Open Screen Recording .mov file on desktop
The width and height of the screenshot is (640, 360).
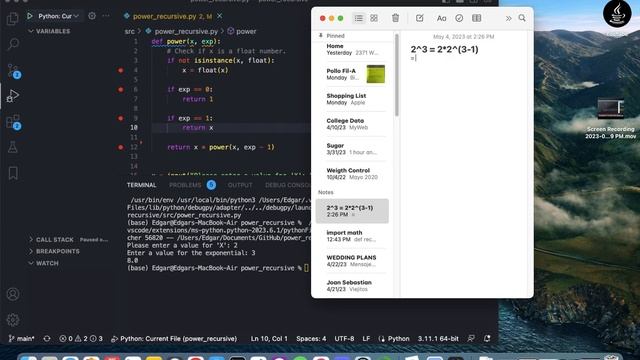coord(611,119)
